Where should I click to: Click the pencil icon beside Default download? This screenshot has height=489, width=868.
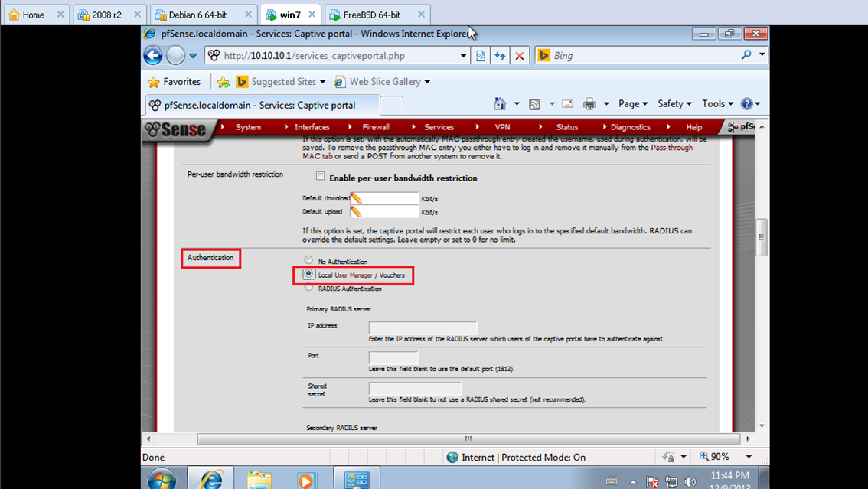tap(356, 198)
